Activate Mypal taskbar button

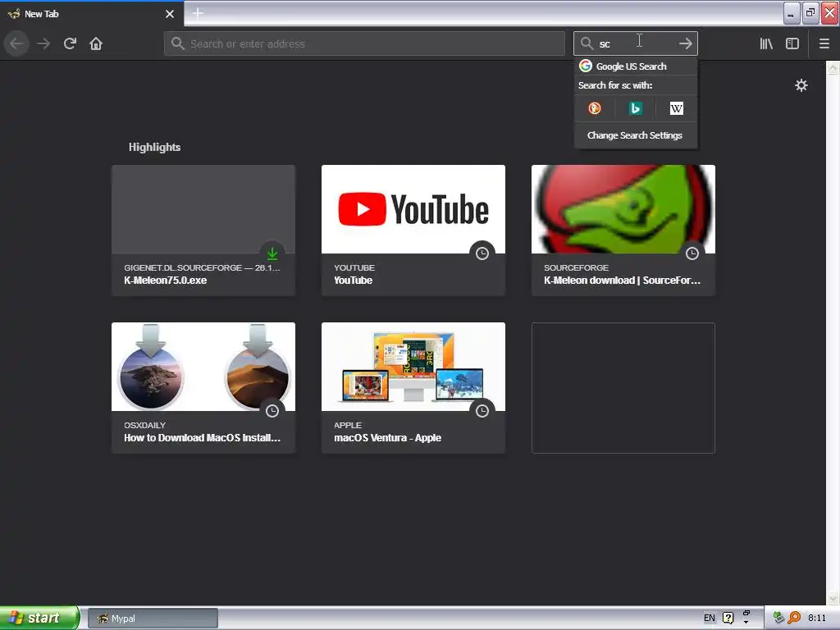153,619
